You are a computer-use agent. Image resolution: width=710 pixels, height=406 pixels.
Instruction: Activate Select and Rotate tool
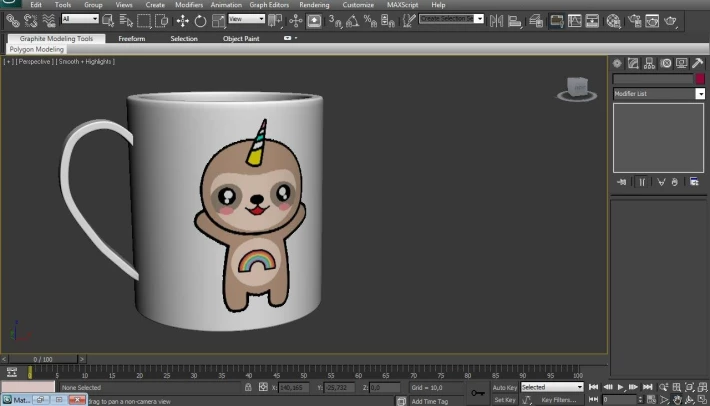point(200,21)
